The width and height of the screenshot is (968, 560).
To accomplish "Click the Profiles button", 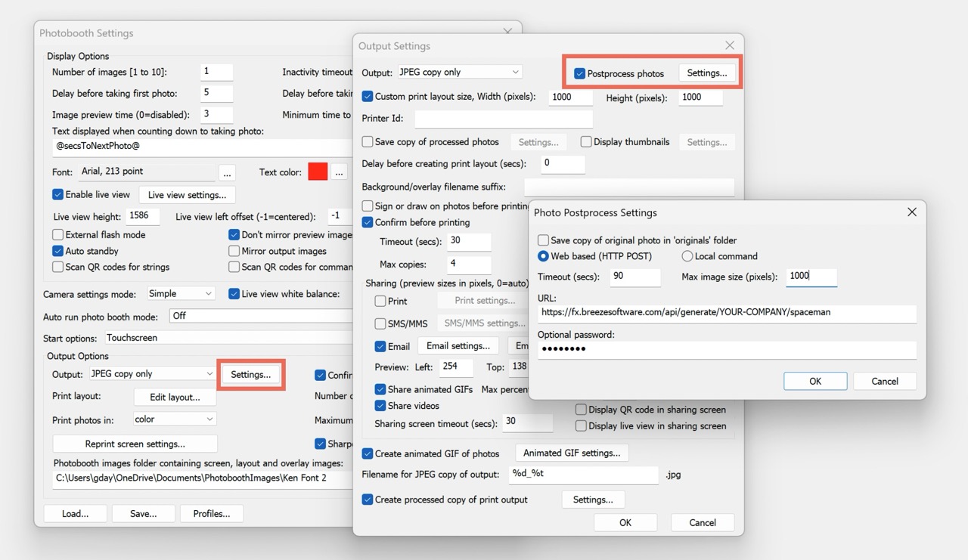I will tap(211, 514).
